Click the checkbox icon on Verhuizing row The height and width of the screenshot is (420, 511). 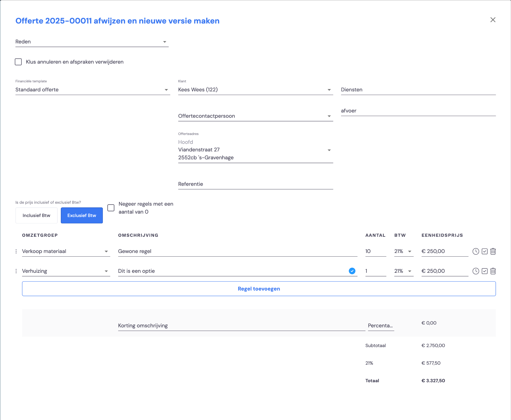484,271
